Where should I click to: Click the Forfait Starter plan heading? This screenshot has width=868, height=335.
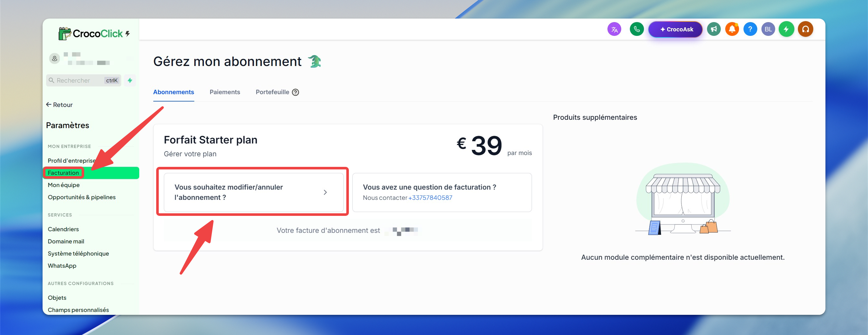point(211,140)
